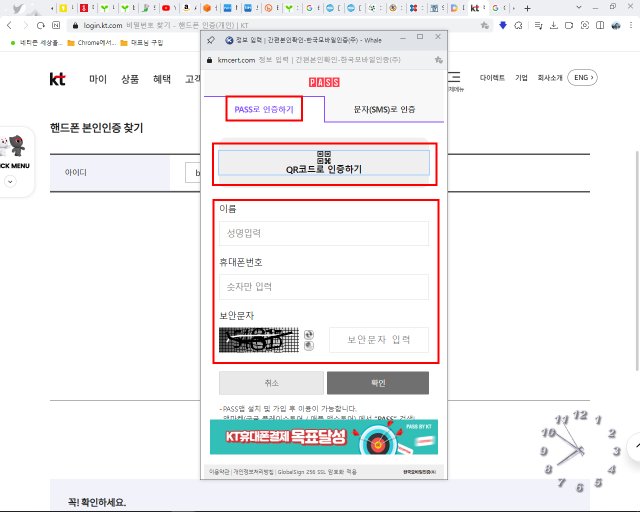Open the reading list icon
The image size is (640, 512).
tap(538, 25)
